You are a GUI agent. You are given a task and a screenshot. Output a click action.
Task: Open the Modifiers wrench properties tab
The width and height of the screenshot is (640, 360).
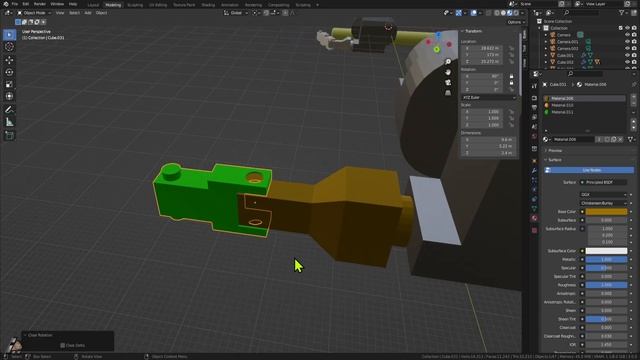click(534, 171)
